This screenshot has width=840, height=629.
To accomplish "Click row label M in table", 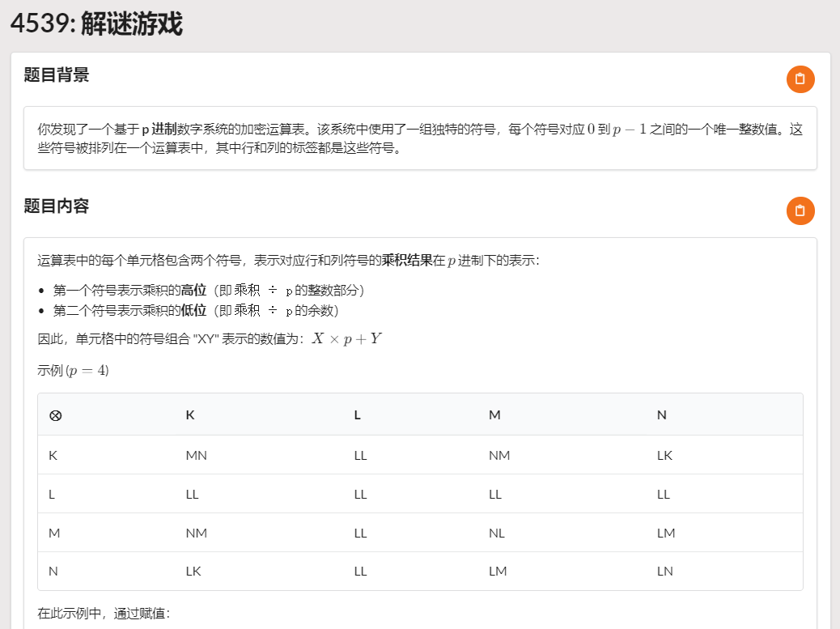I will coord(54,533).
